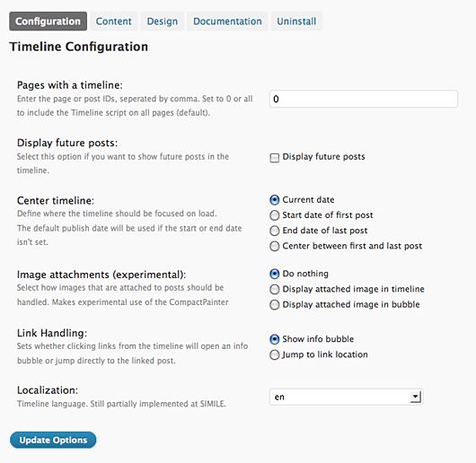This screenshot has width=476, height=463.
Task: Choose Display attached image in bubble
Action: point(275,304)
